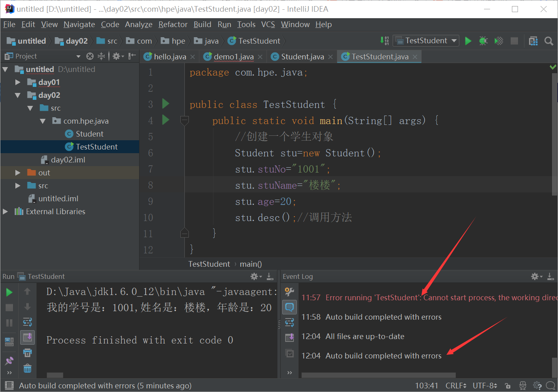This screenshot has width=558, height=392.
Task: Collapse the day02 src folder
Action: point(30,108)
